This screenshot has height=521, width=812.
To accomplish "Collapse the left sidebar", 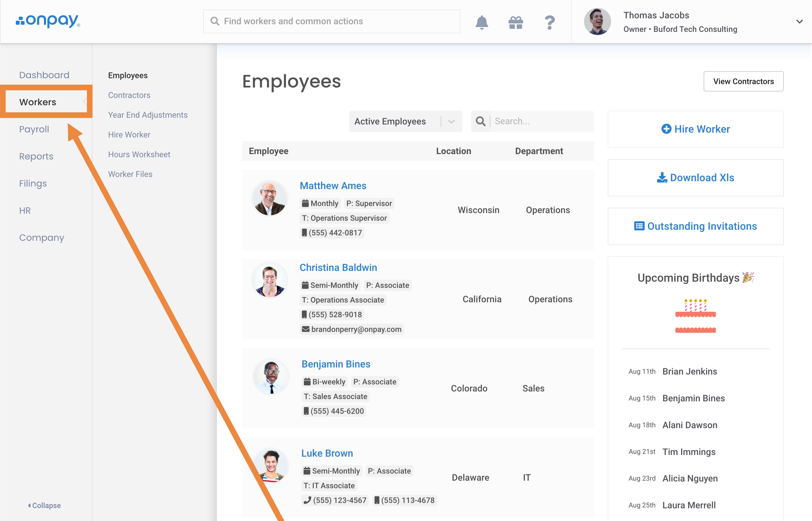I will 44,505.
